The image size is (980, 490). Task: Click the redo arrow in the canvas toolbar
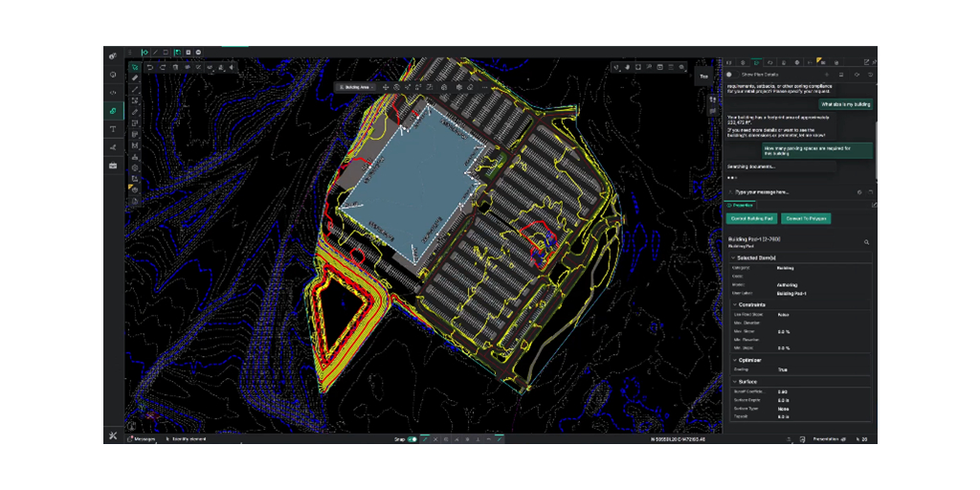[x=164, y=67]
